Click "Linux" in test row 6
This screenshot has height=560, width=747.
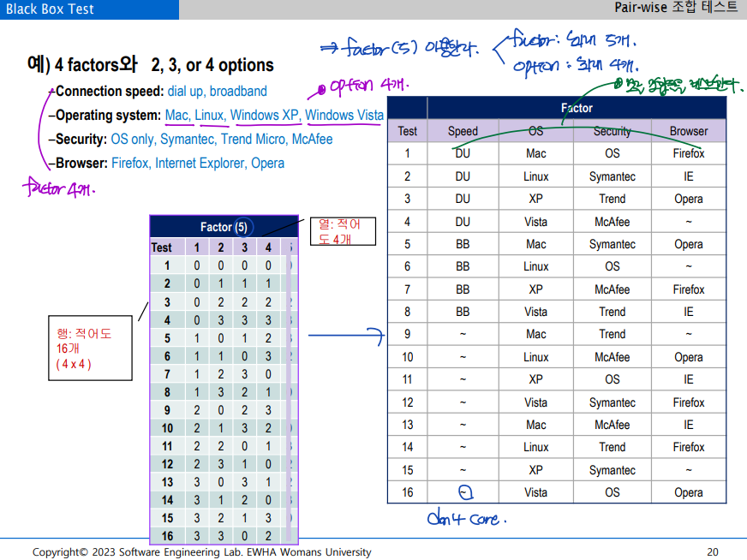536,266
